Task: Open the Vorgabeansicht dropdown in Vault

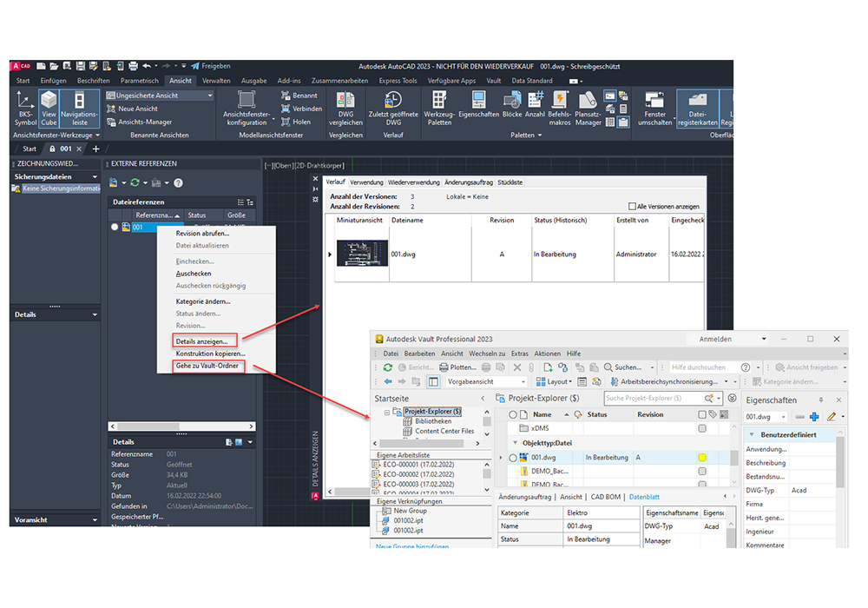Action: coord(486,381)
